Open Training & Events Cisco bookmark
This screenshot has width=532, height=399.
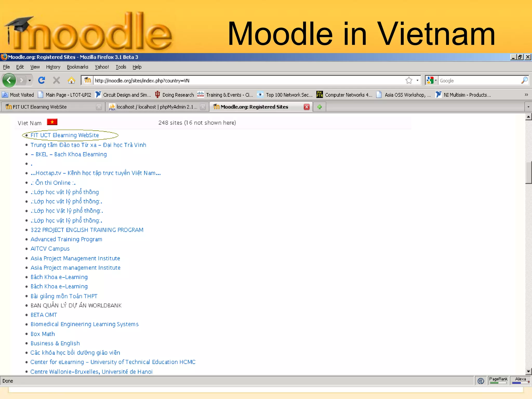pos(225,95)
